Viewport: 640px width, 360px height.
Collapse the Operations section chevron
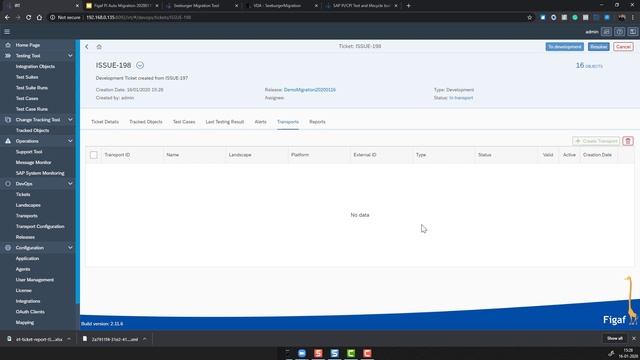click(x=70, y=141)
